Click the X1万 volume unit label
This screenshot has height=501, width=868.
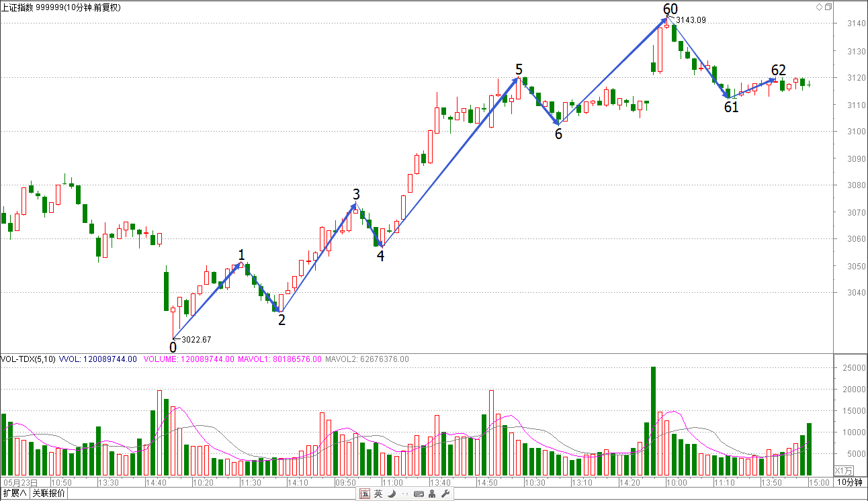tap(844, 470)
